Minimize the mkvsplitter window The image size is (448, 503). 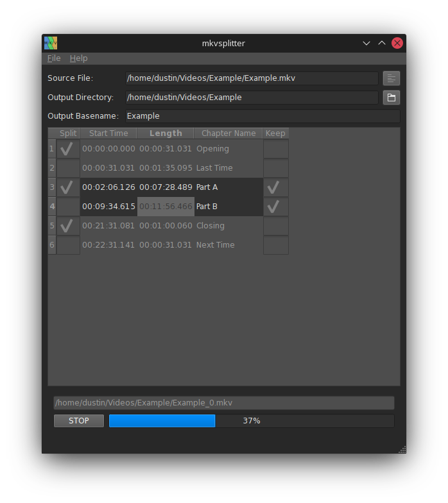pos(366,43)
